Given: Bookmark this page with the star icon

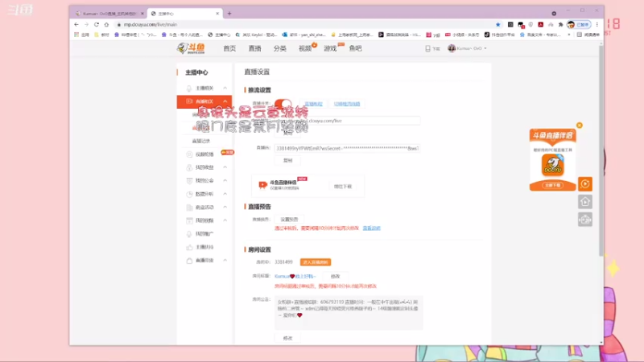Looking at the screenshot, I should [497, 25].
